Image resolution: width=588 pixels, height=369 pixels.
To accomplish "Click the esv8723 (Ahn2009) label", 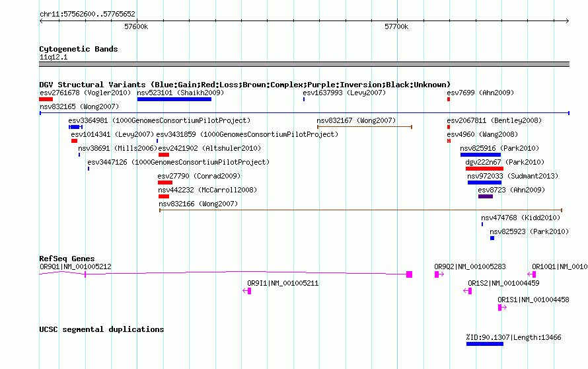I will (511, 190).
